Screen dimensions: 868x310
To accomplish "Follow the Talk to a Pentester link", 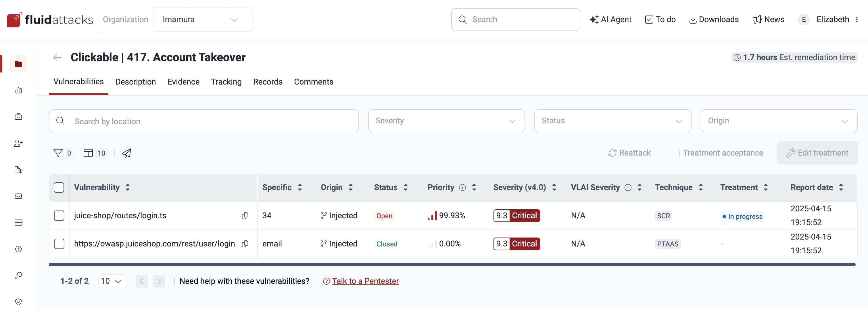I will pos(365,281).
